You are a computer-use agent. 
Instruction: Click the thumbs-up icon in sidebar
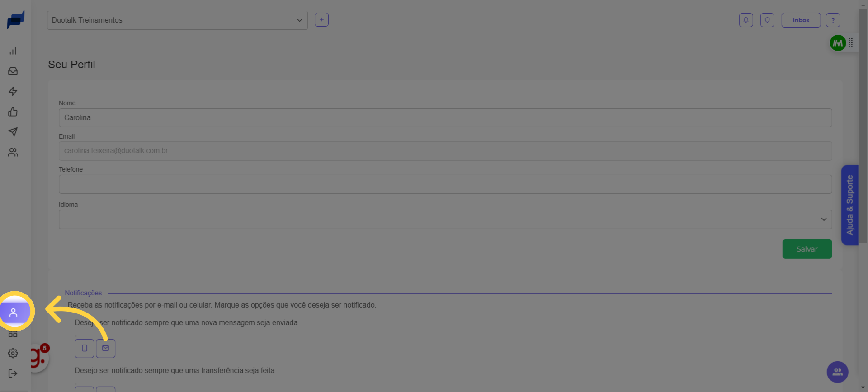tap(13, 112)
